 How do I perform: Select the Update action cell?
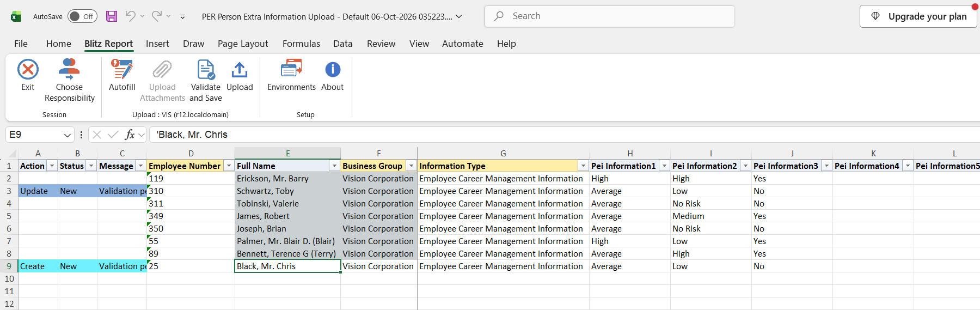click(x=38, y=191)
